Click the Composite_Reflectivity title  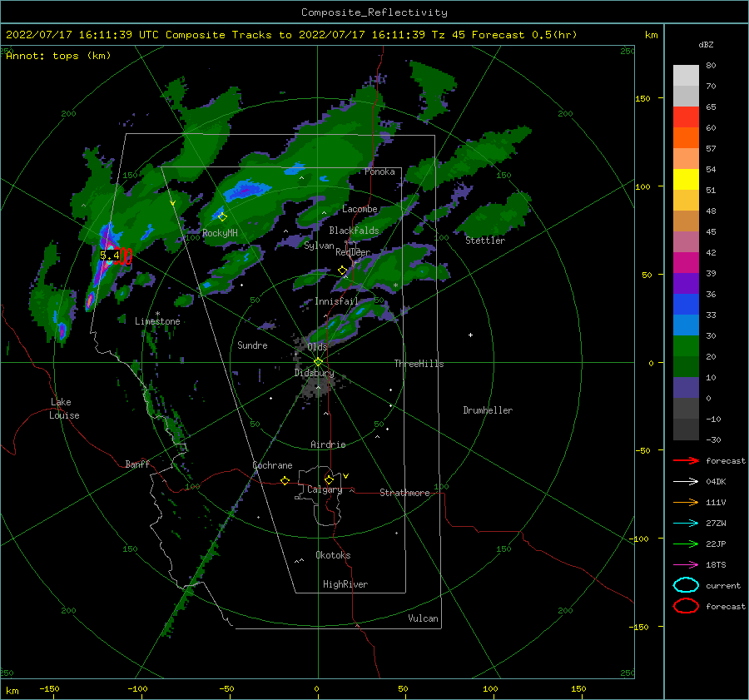374,12
